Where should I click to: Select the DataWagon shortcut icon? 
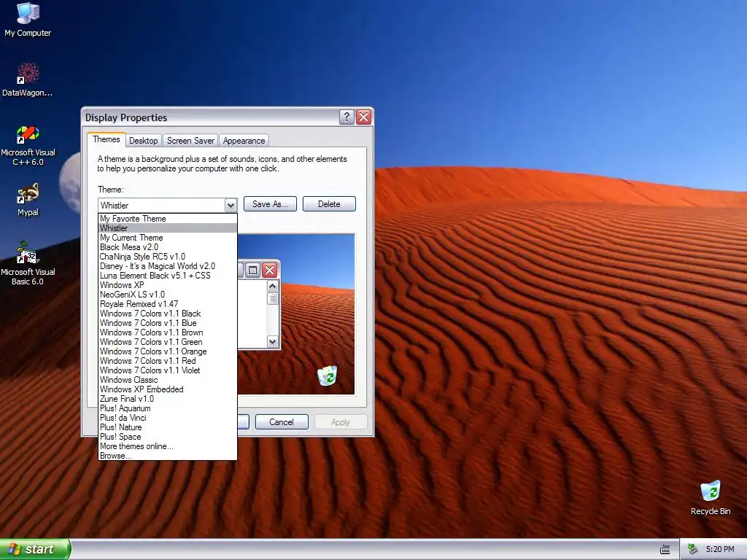click(x=28, y=79)
